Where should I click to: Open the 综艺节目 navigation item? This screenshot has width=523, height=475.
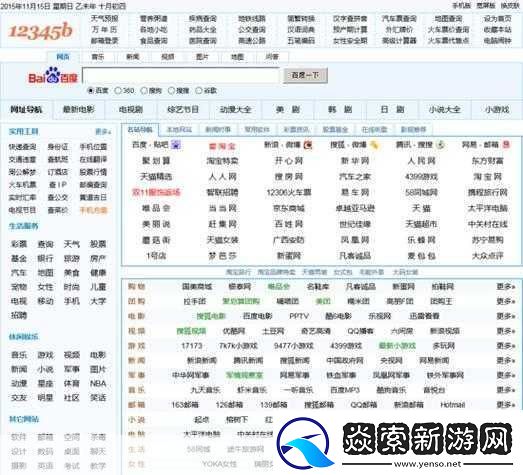(183, 109)
